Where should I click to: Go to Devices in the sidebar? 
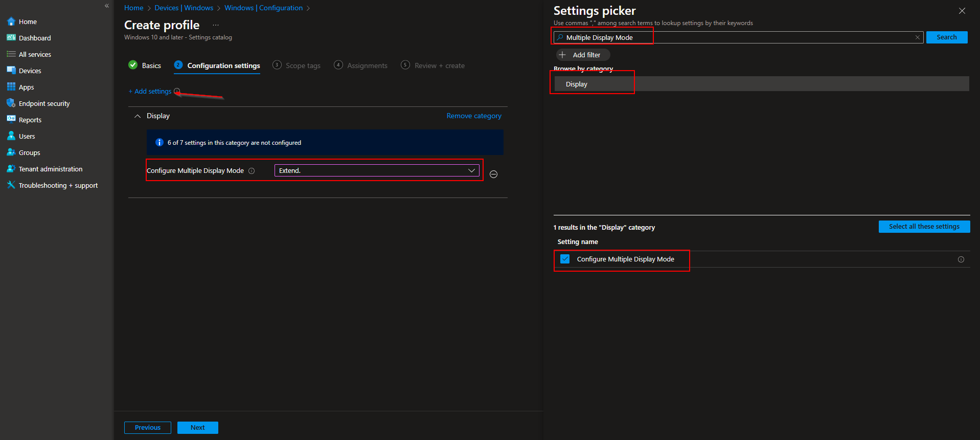click(x=30, y=71)
